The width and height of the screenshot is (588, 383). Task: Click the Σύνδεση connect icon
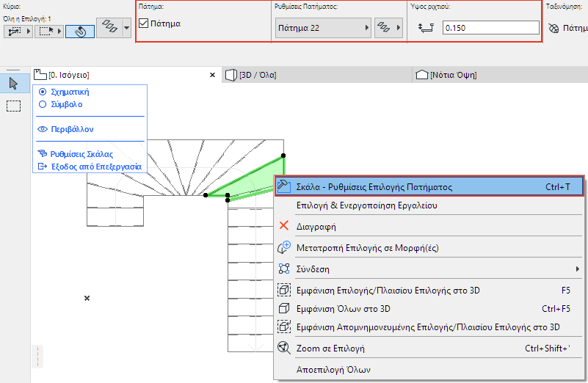tap(284, 269)
